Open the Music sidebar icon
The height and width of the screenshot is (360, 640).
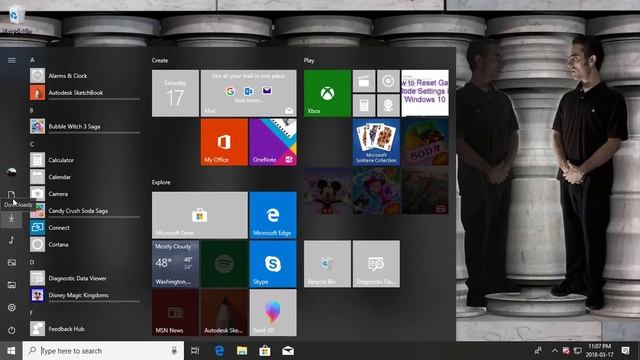point(11,240)
